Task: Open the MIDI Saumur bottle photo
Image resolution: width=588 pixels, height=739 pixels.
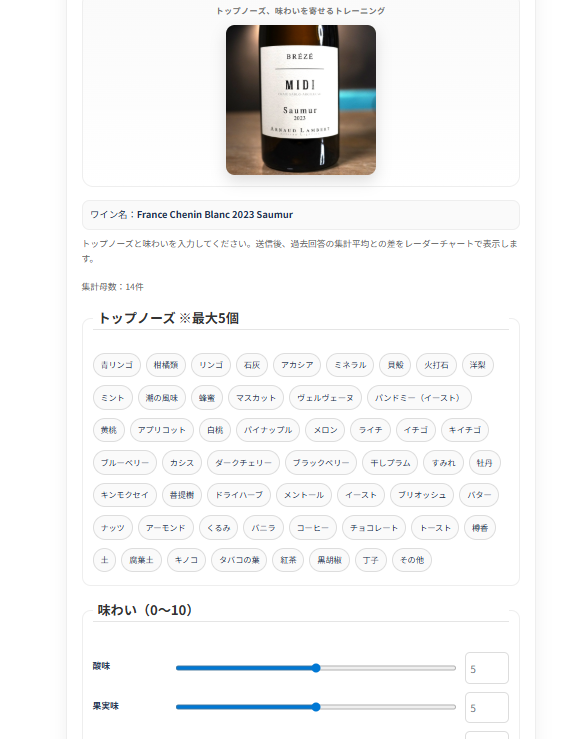Action: pyautogui.click(x=301, y=100)
